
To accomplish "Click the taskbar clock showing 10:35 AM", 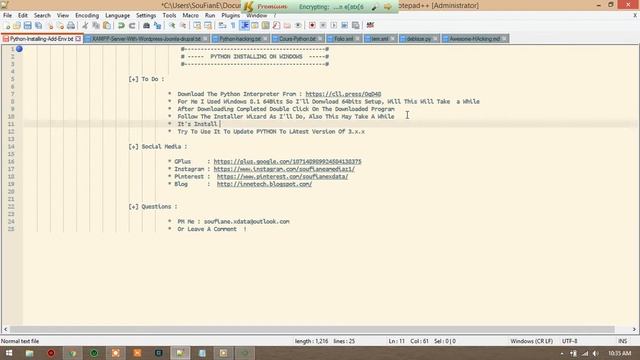I will click(619, 353).
